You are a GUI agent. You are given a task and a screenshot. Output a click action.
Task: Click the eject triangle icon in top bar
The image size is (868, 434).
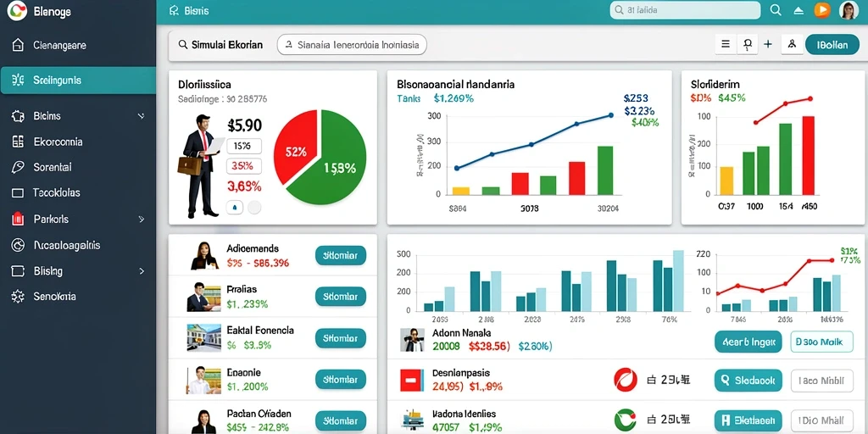coord(798,10)
